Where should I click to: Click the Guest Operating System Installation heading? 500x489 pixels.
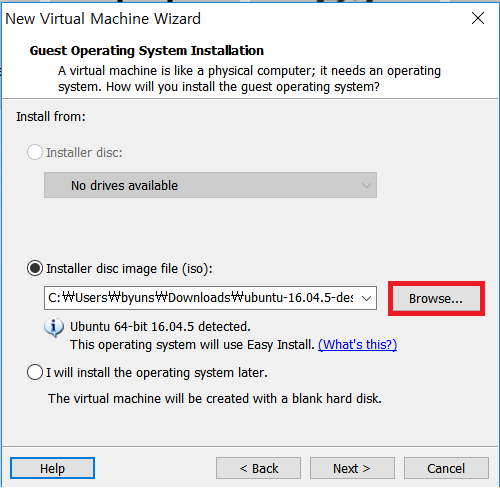(147, 51)
